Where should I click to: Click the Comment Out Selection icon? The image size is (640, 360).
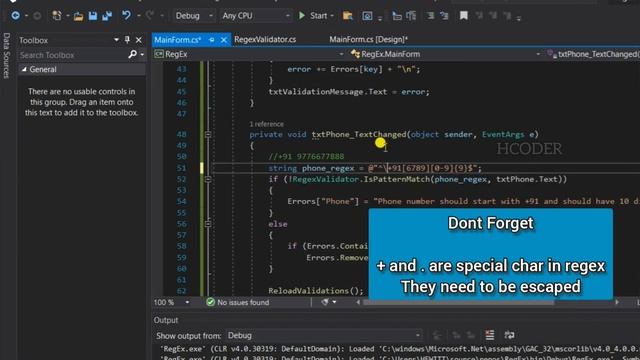(x=430, y=16)
